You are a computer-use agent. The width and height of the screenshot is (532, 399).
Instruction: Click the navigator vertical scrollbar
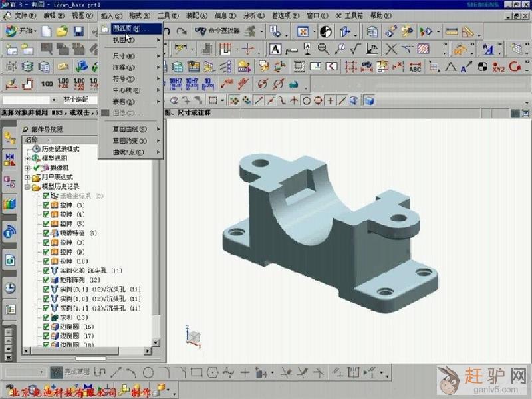[156, 233]
